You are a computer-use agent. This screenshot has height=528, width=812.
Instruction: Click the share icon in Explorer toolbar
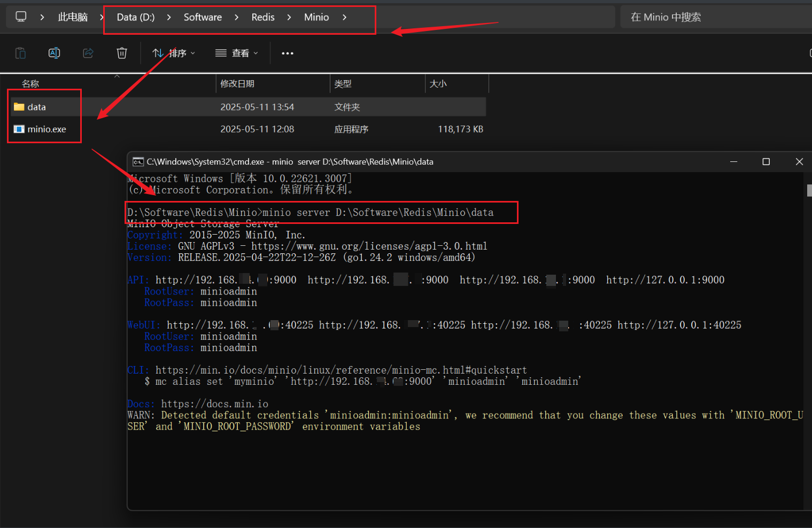point(88,53)
